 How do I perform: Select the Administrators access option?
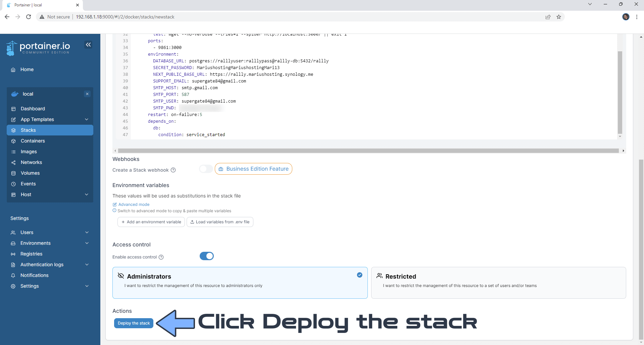(240, 283)
